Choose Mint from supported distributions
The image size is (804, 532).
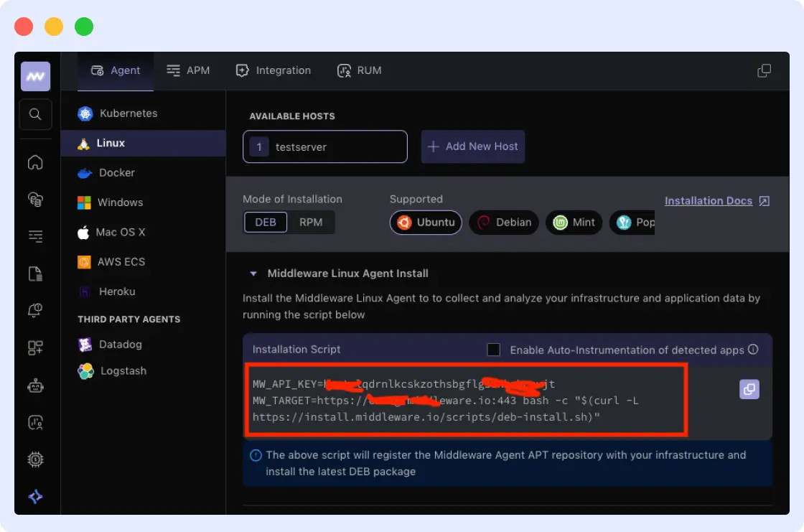(574, 223)
